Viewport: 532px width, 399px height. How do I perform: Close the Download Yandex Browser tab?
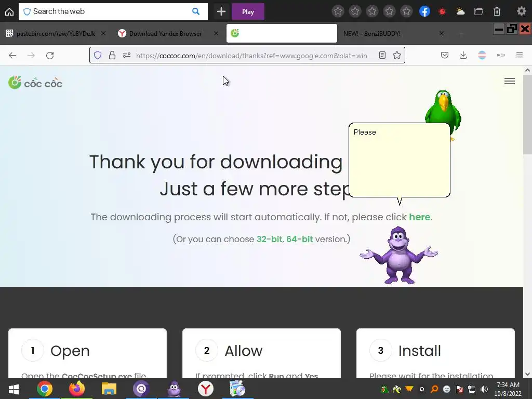point(216,33)
